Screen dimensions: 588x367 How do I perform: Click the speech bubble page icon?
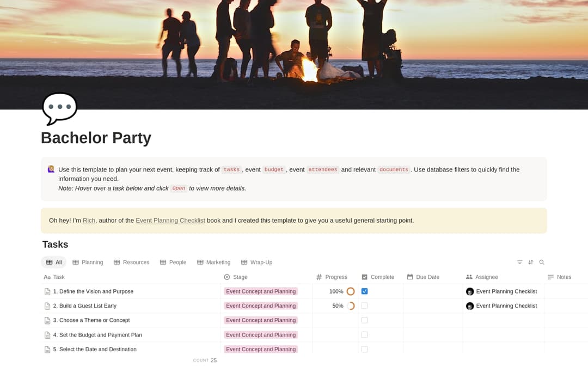click(60, 108)
